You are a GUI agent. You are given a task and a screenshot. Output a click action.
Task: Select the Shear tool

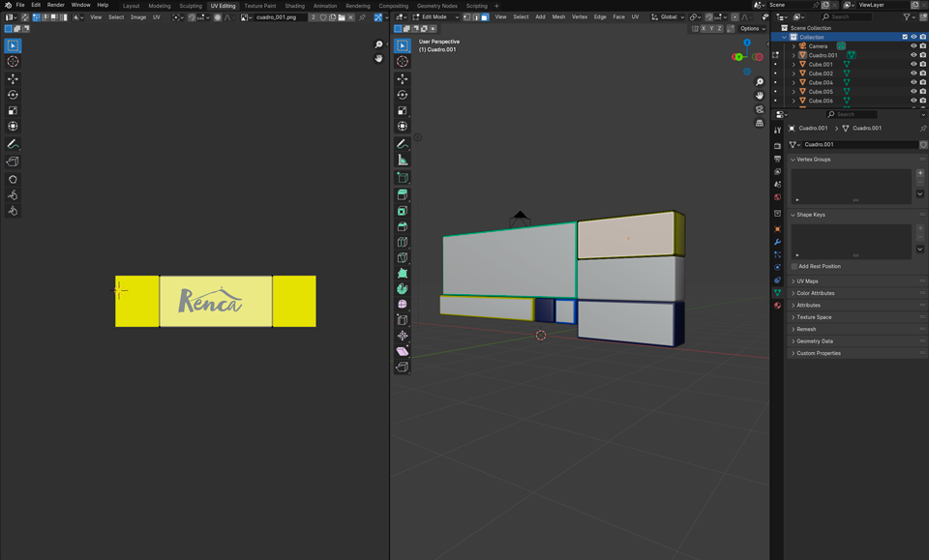(x=403, y=351)
